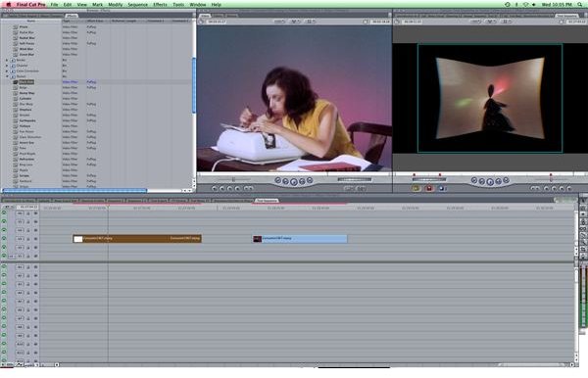This screenshot has height=378, width=588.
Task: Select the Earthquake filter icon
Action: point(16,120)
